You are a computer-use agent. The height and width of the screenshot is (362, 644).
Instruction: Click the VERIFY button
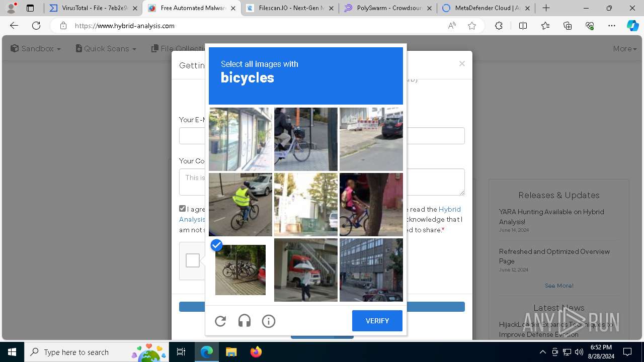pos(377,321)
